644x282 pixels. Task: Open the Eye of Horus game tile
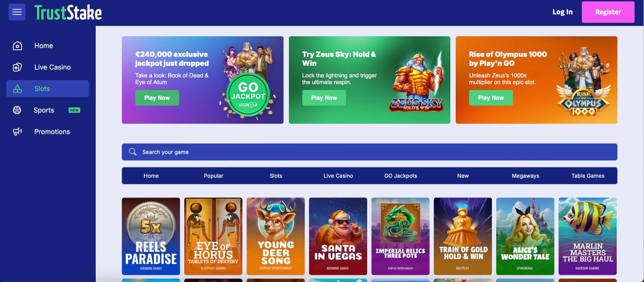[x=213, y=236]
